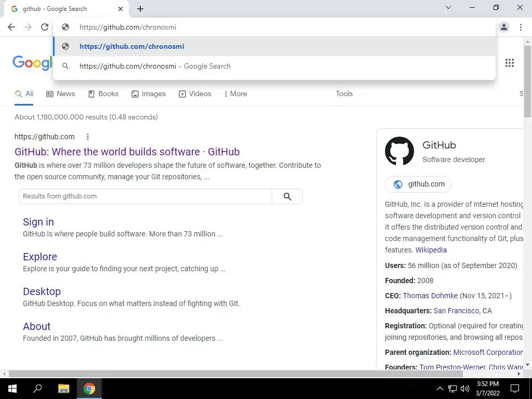Viewport: 532px width, 399px height.
Task: Open the Windows Start menu
Action: coord(12,389)
